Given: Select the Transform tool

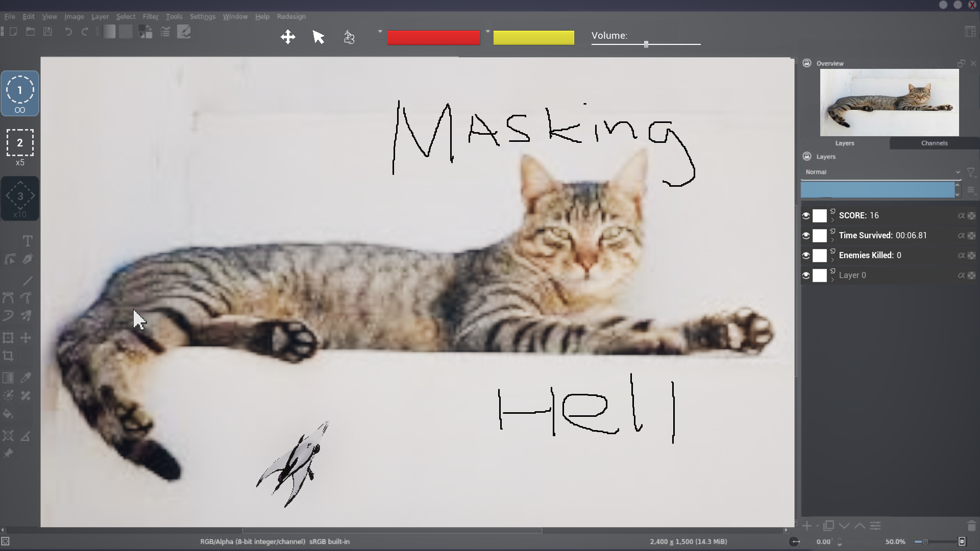Looking at the screenshot, I should coord(8,337).
